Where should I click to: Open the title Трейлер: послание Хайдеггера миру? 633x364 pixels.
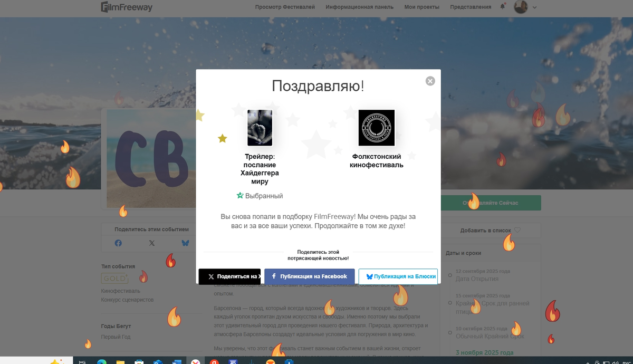pos(260,169)
